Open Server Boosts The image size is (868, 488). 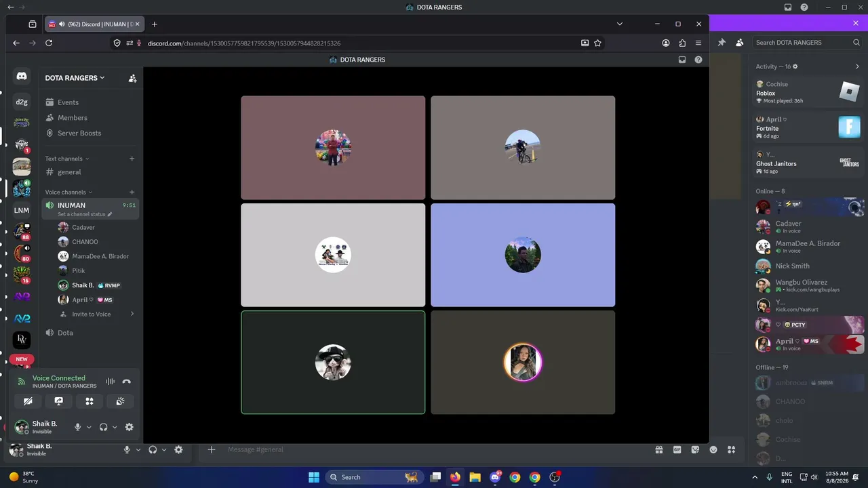click(90, 134)
